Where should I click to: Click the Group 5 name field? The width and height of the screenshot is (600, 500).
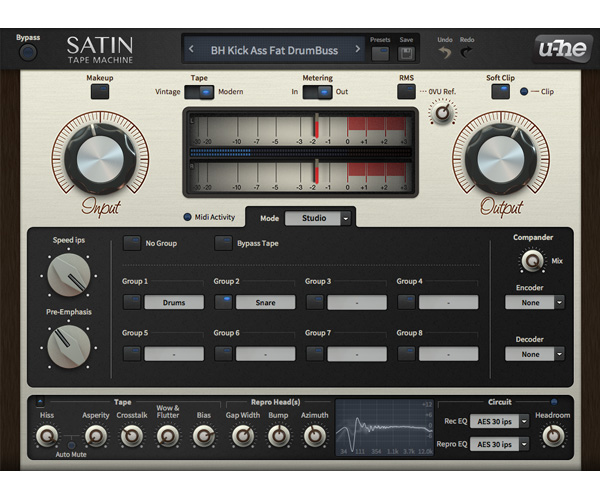click(x=174, y=354)
